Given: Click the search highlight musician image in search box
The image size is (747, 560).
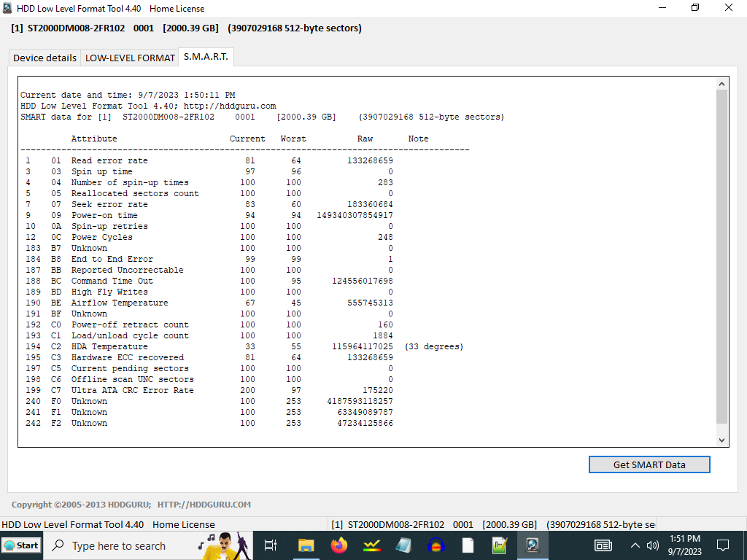Looking at the screenshot, I should [225, 545].
